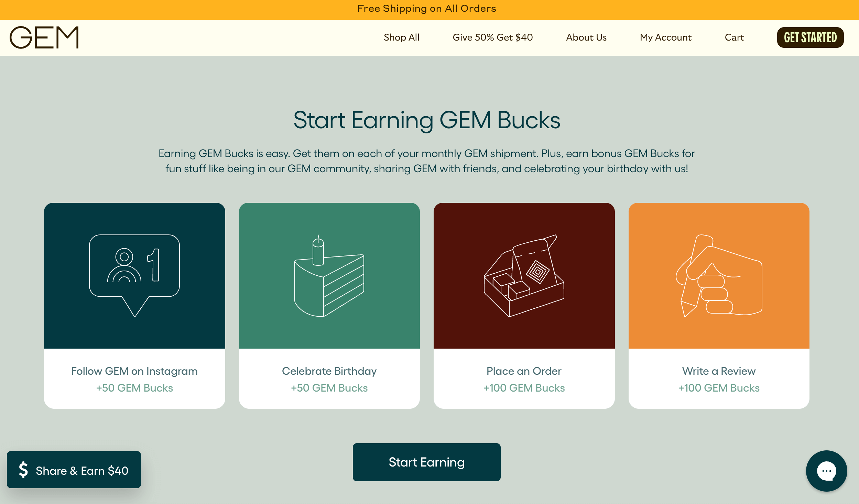
Task: Click the Place an Order box icon
Action: point(524,275)
